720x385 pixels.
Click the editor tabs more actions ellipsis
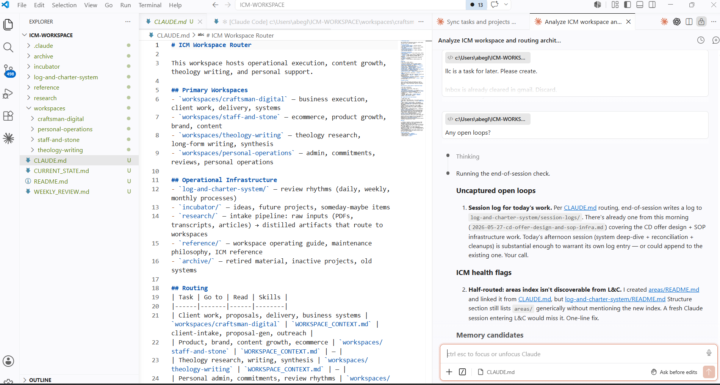421,22
